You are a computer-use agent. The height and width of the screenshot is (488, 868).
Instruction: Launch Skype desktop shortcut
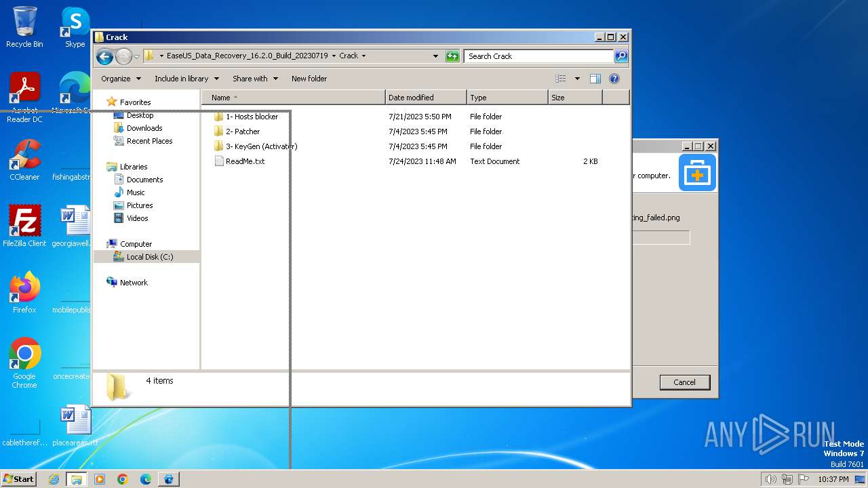pos(75,27)
